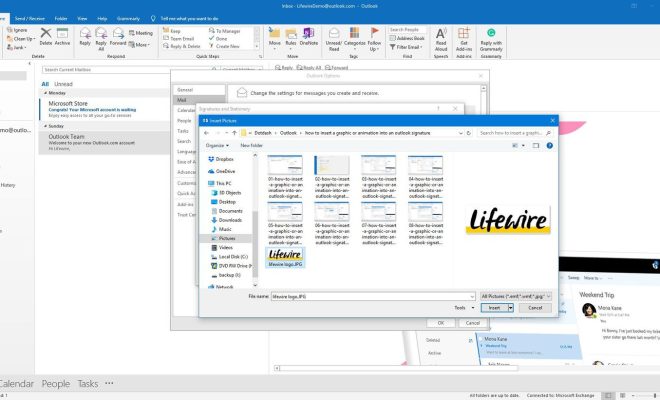Click the OneDrive item in the navigation pane
The image size is (660, 400).
221,171
